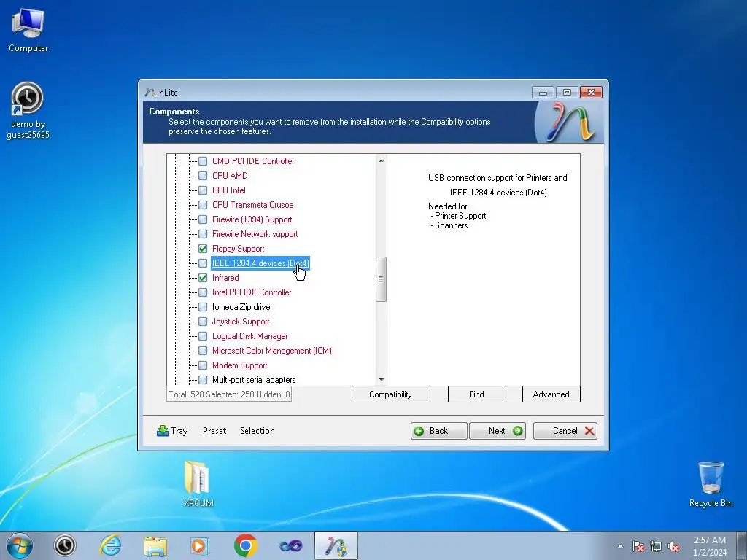Check the Modem Support checkbox
This screenshot has height=560, width=747.
pos(203,365)
